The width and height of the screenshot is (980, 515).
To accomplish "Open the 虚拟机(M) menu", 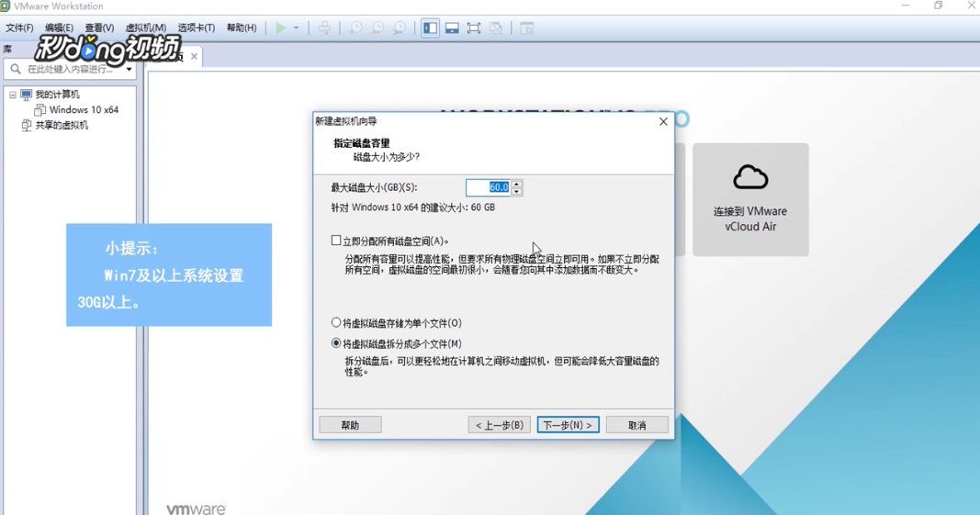I will tap(146, 28).
